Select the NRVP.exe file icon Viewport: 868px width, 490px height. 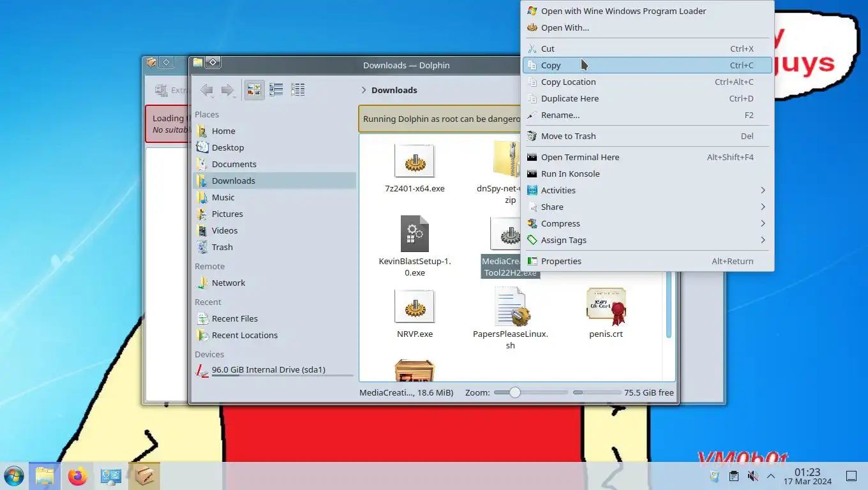[x=415, y=306]
